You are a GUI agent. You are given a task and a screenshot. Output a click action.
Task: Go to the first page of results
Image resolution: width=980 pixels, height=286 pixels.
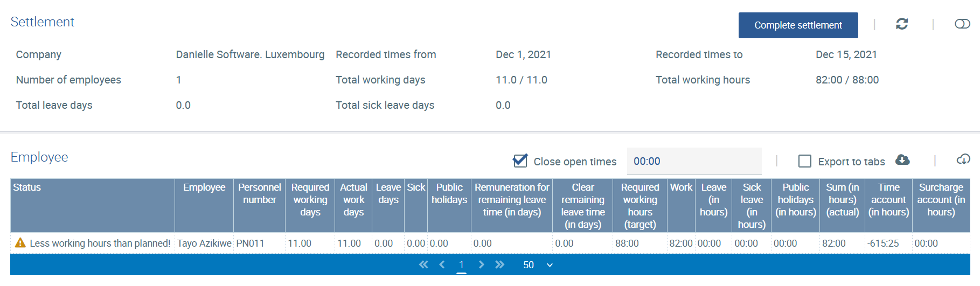(423, 264)
